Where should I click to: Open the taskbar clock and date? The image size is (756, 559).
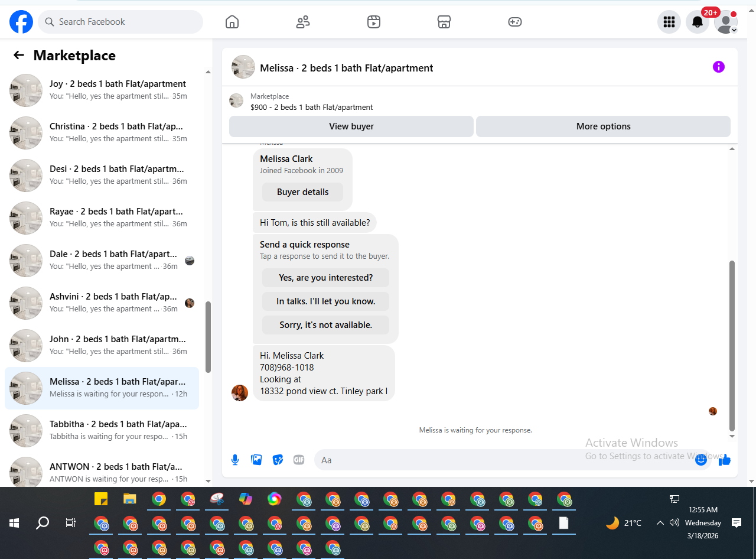coord(703,522)
